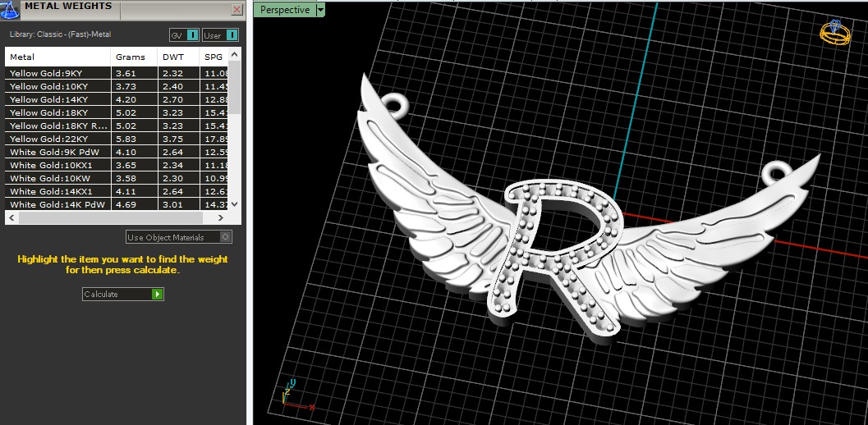
Task: Select the White Gold:14K PdW row
Action: click(x=117, y=204)
